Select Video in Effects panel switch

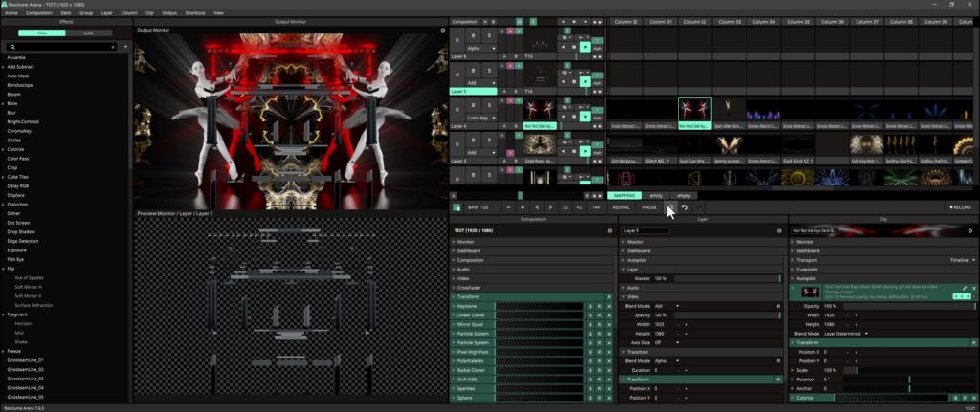(42, 33)
